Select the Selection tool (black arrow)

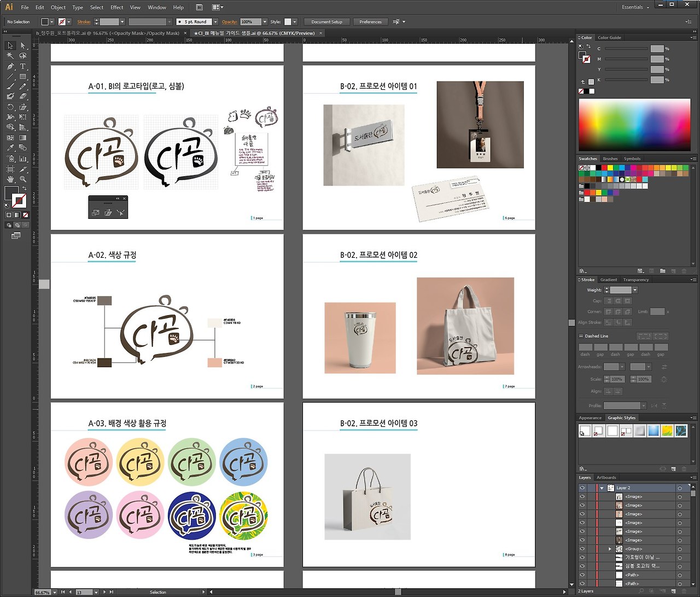[10, 45]
